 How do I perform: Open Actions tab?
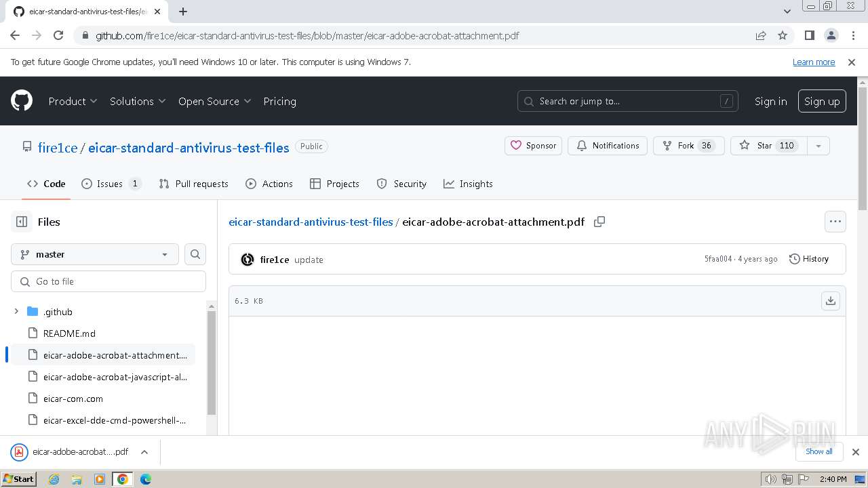(269, 184)
